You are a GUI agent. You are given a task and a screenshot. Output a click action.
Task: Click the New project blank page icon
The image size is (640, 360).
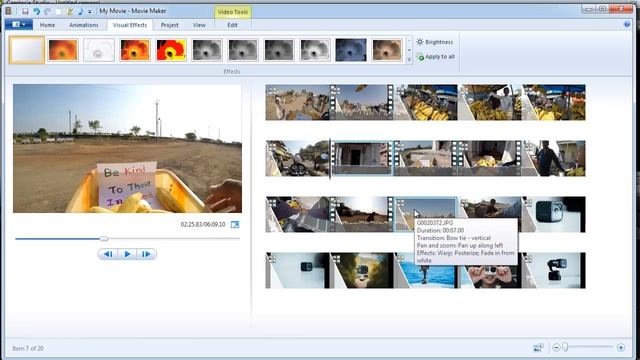pyautogui.click(x=58, y=11)
